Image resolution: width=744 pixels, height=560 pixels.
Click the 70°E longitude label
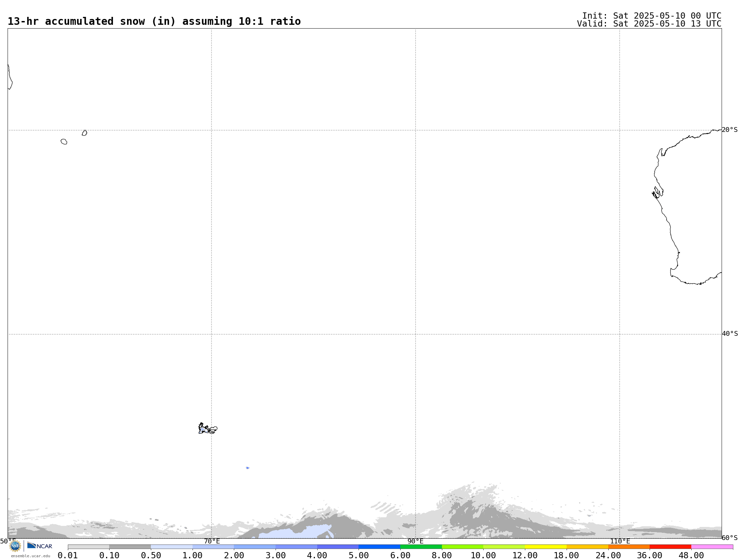[212, 541]
